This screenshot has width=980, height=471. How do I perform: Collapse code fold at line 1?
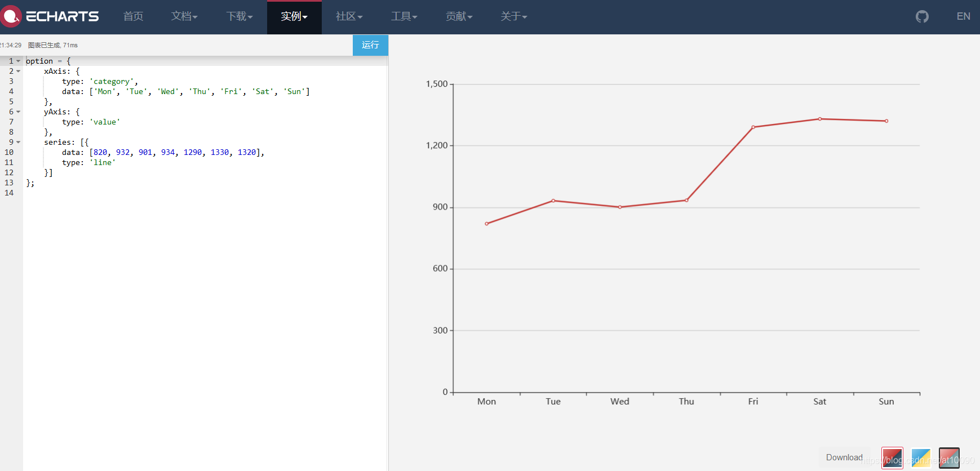click(19, 61)
